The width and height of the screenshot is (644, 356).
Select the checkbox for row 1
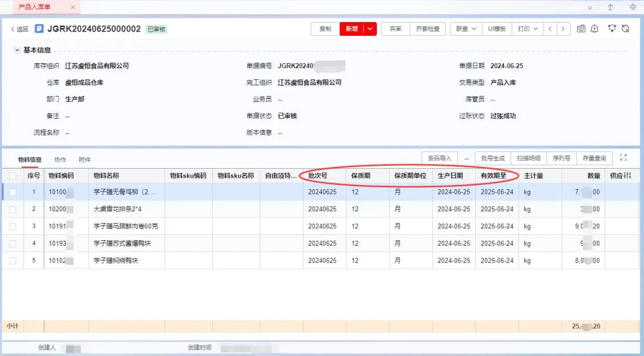click(14, 192)
